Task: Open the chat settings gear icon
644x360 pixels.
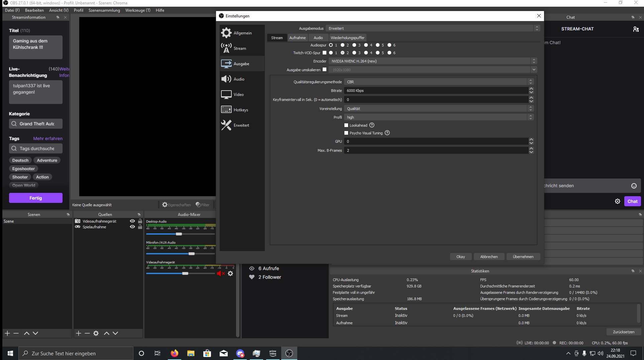Action: (618, 201)
